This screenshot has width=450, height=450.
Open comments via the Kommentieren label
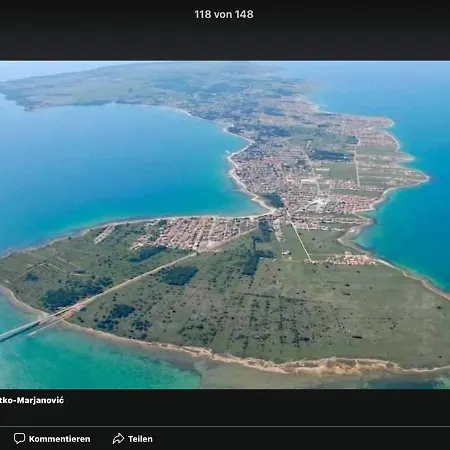[x=59, y=439]
